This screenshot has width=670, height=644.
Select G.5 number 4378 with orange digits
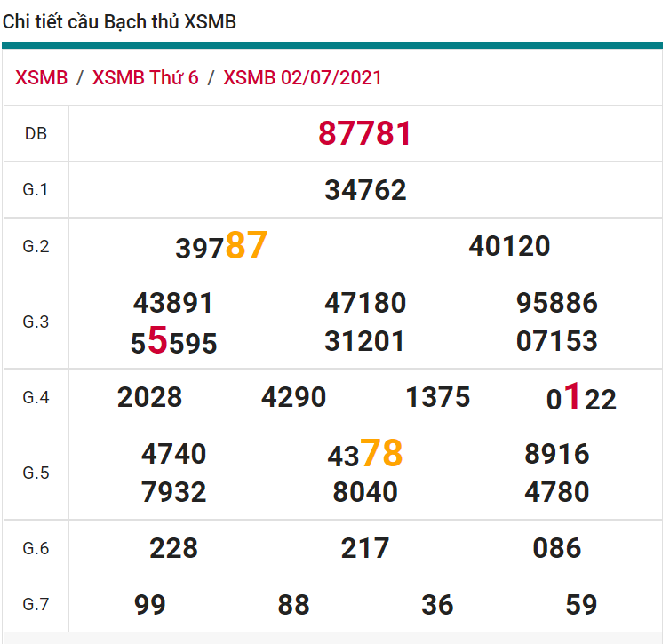point(365,455)
